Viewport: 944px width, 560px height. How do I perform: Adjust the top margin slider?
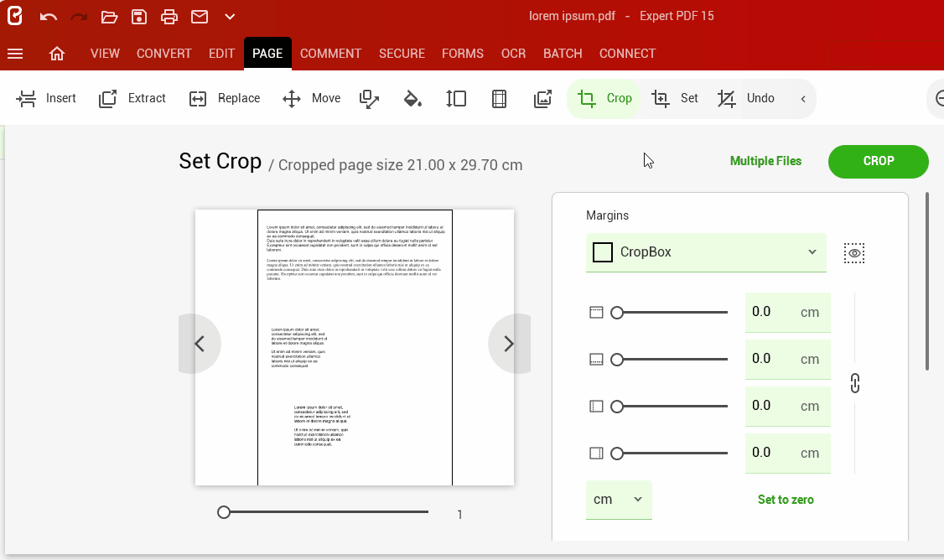(x=669, y=313)
